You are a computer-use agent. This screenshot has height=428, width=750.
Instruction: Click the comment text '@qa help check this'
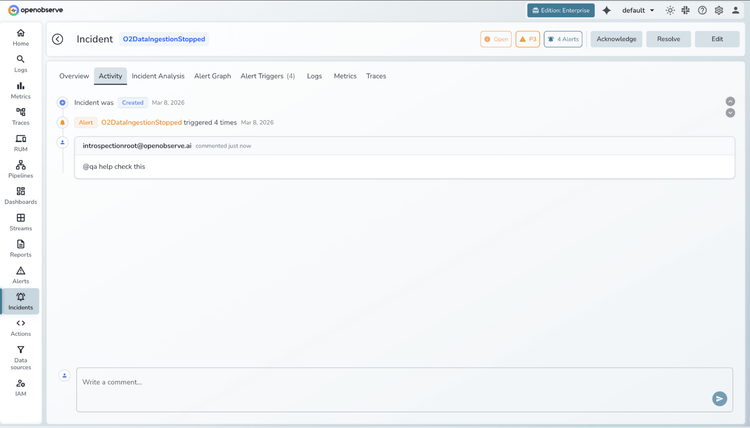click(x=114, y=166)
